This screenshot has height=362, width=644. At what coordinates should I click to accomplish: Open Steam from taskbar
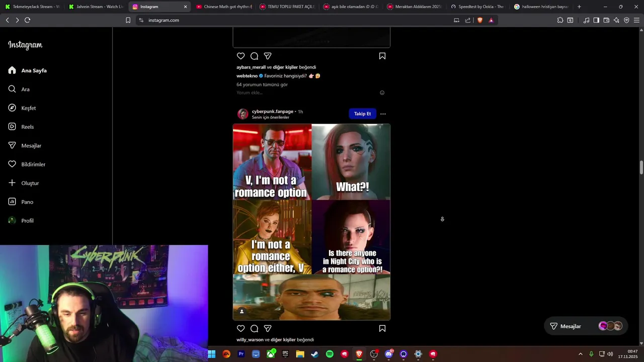click(314, 354)
